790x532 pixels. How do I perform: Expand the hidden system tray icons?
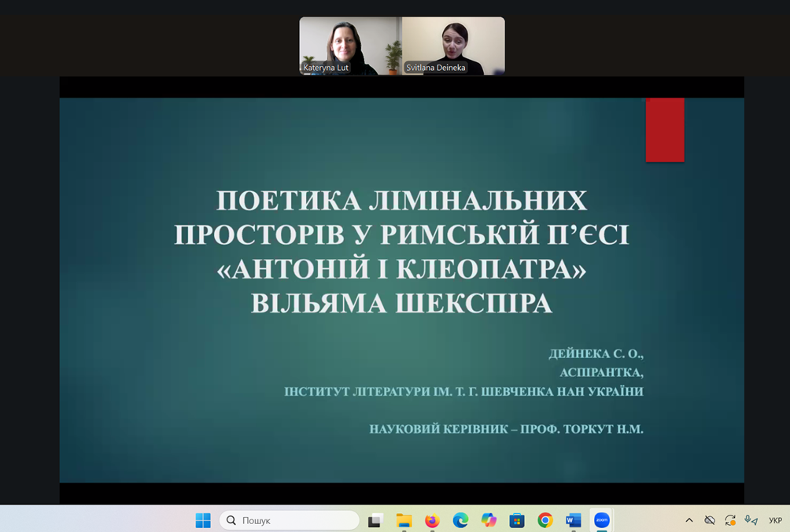click(689, 520)
